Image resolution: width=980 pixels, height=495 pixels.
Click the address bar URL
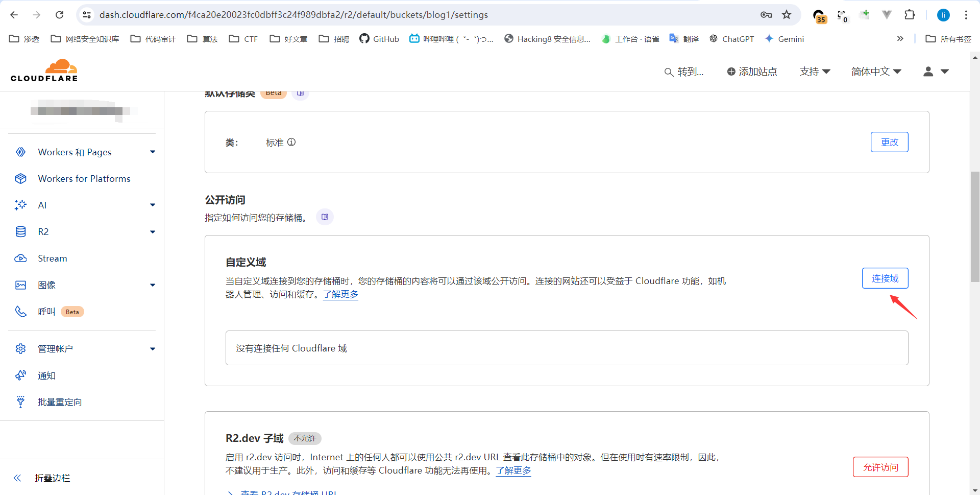[x=293, y=15]
